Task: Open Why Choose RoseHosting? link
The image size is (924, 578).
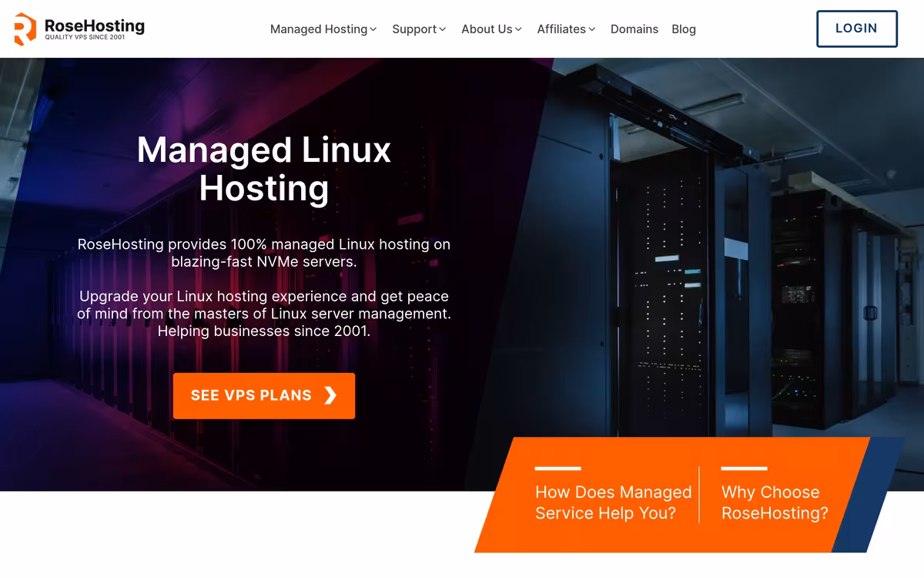Action: [x=775, y=502]
